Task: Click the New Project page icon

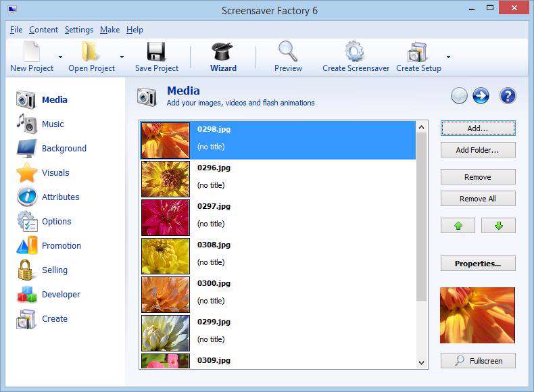Action: pos(32,51)
